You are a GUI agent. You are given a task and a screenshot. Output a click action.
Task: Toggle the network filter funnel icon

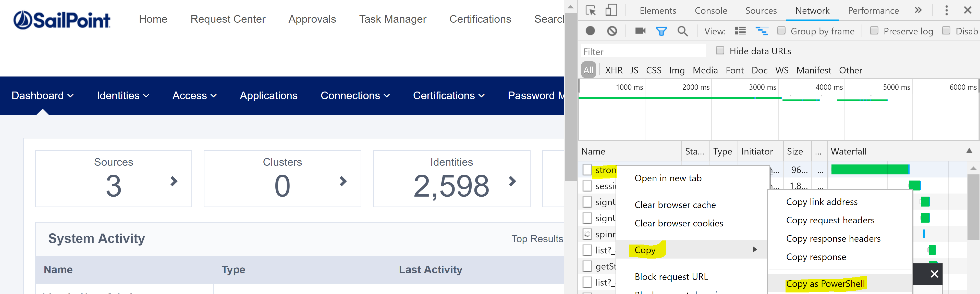[661, 31]
